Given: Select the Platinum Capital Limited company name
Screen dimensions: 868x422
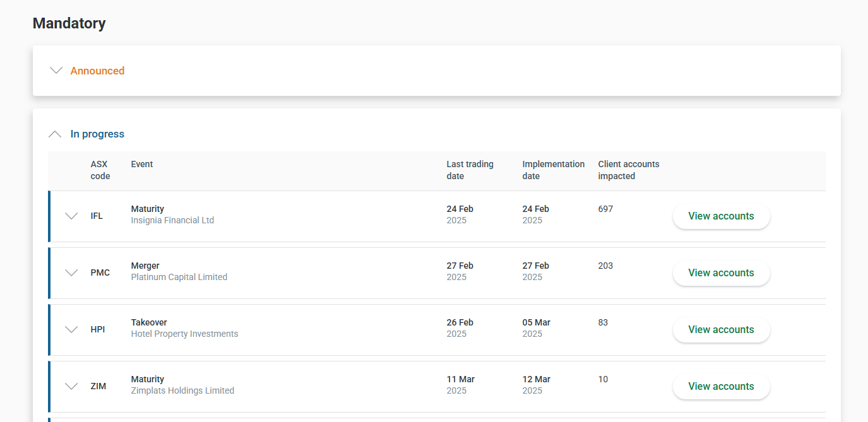Looking at the screenshot, I should pyautogui.click(x=179, y=278).
